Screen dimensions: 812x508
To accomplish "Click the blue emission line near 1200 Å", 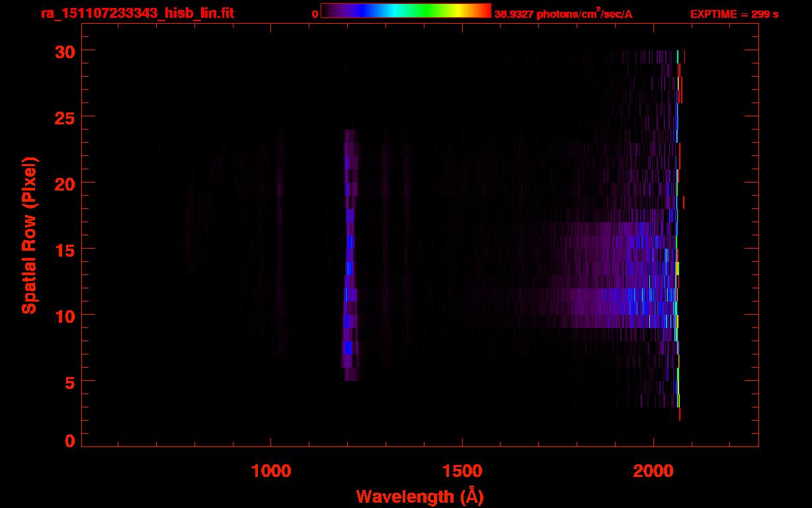I will 350,255.
